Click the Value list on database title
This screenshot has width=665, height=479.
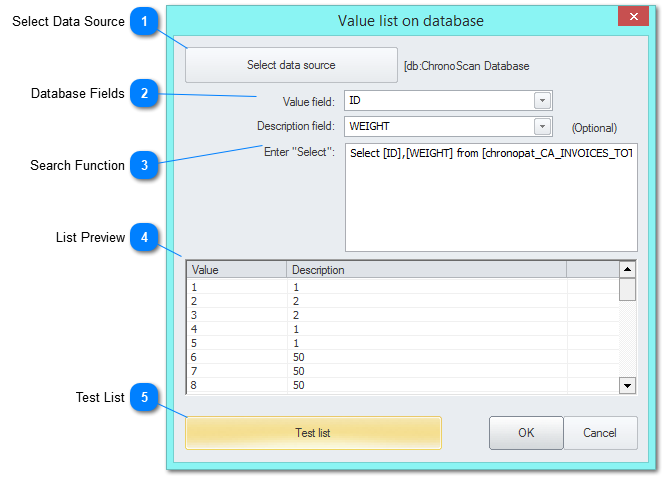(411, 21)
